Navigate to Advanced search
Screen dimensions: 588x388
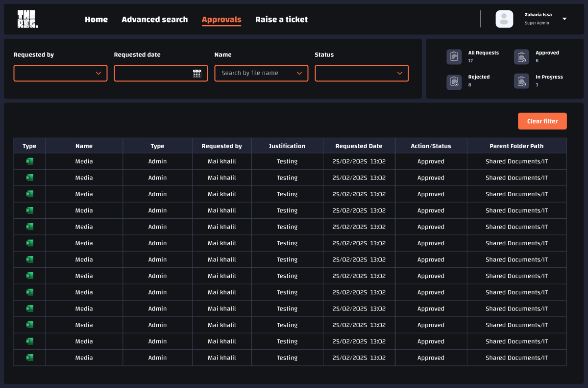pos(155,20)
